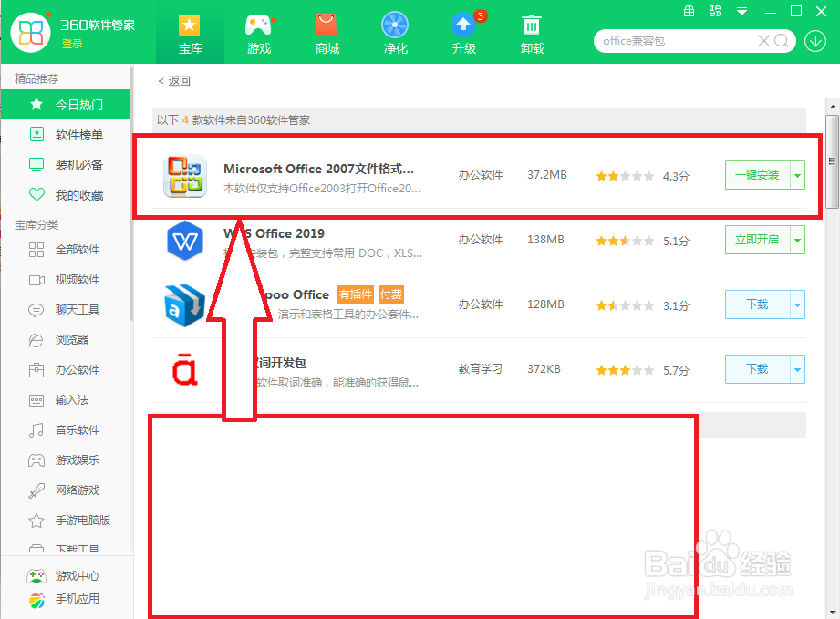Open the 商城 tab

(327, 35)
